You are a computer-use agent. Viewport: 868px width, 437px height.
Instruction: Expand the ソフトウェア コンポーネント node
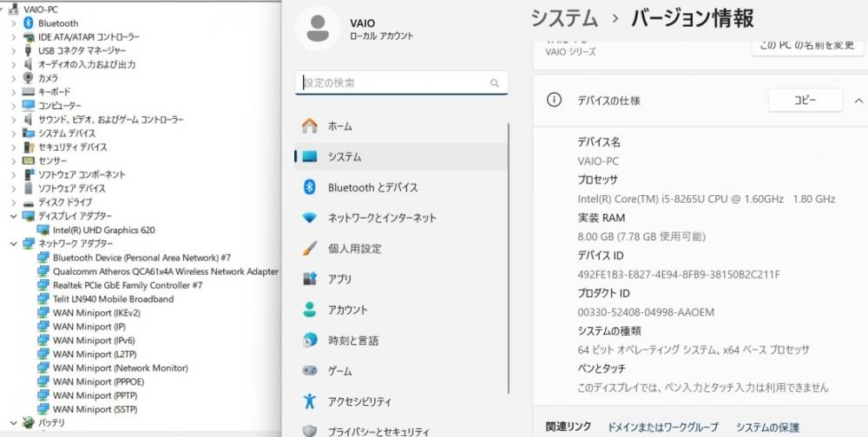pos(13,174)
